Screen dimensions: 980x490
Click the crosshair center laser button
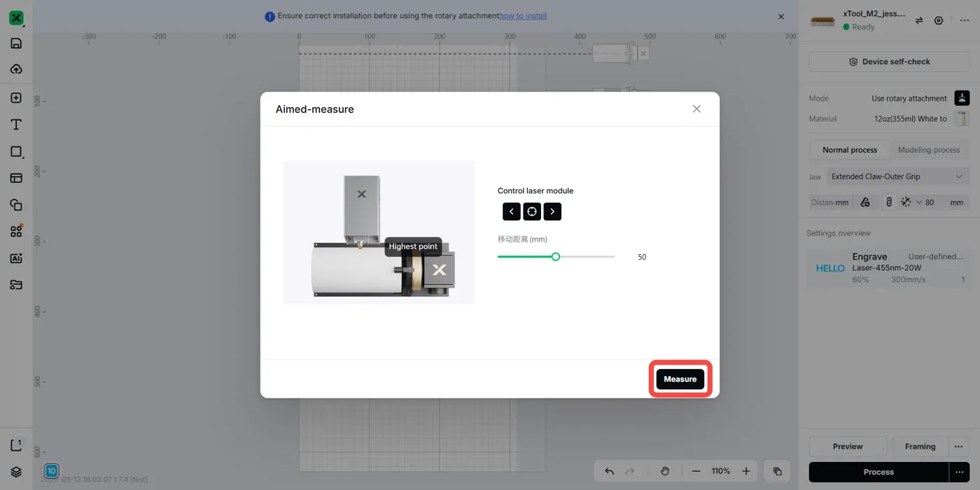point(532,211)
